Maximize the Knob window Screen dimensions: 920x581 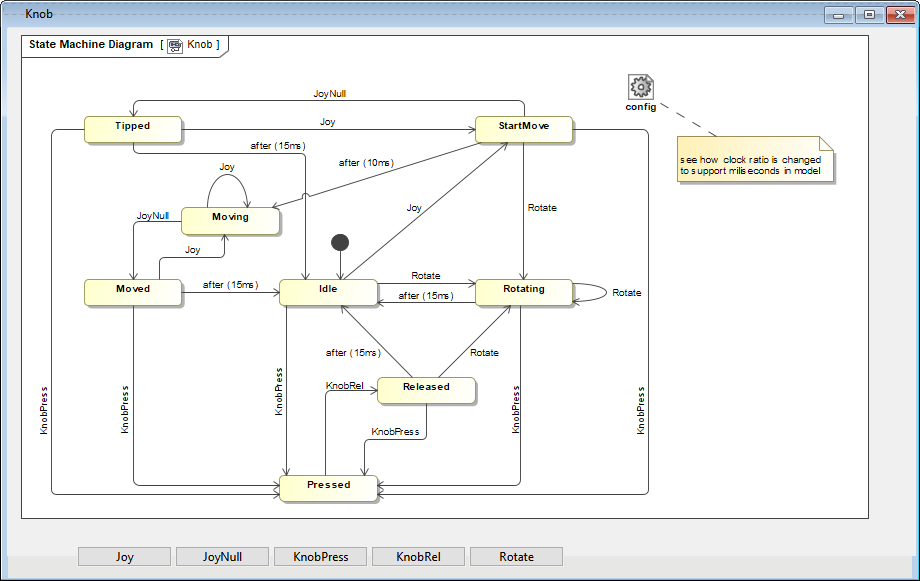point(869,15)
